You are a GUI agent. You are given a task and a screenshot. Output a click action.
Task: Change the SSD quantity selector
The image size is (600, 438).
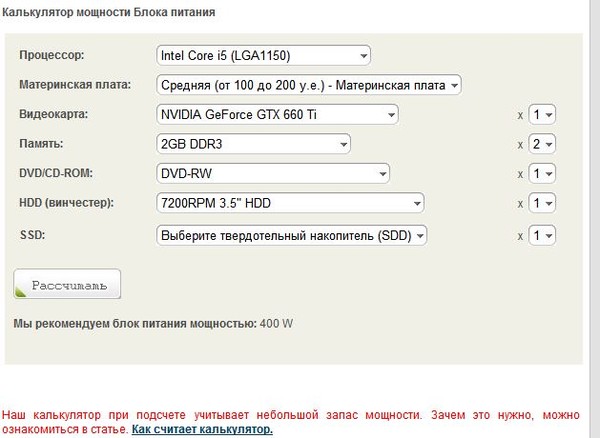542,235
